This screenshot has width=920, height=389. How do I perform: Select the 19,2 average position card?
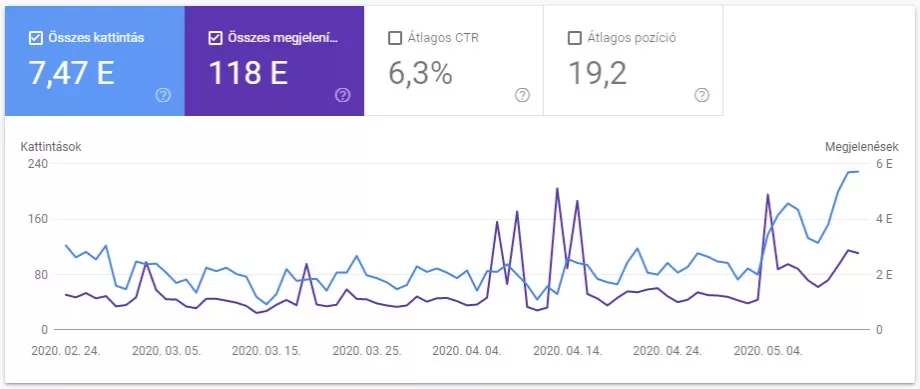click(x=633, y=61)
